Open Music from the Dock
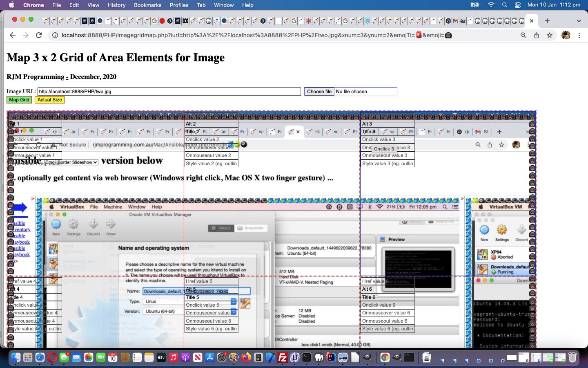This screenshot has height=368, width=588. [x=173, y=358]
